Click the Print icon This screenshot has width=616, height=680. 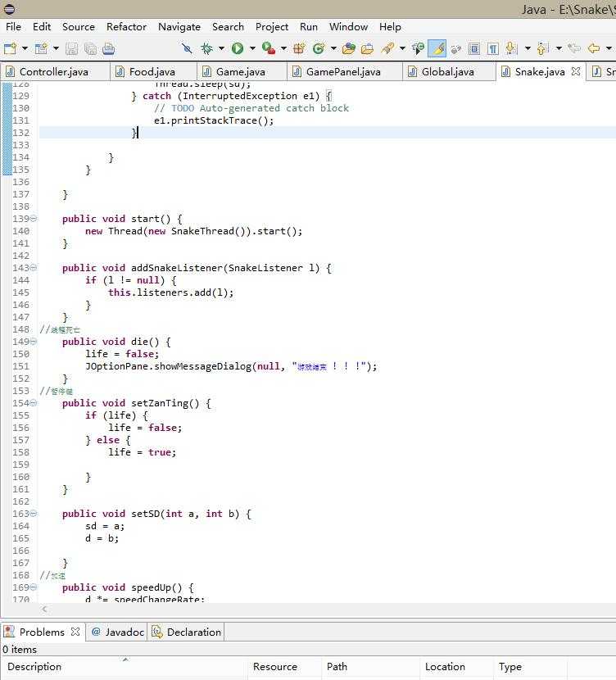[108, 48]
